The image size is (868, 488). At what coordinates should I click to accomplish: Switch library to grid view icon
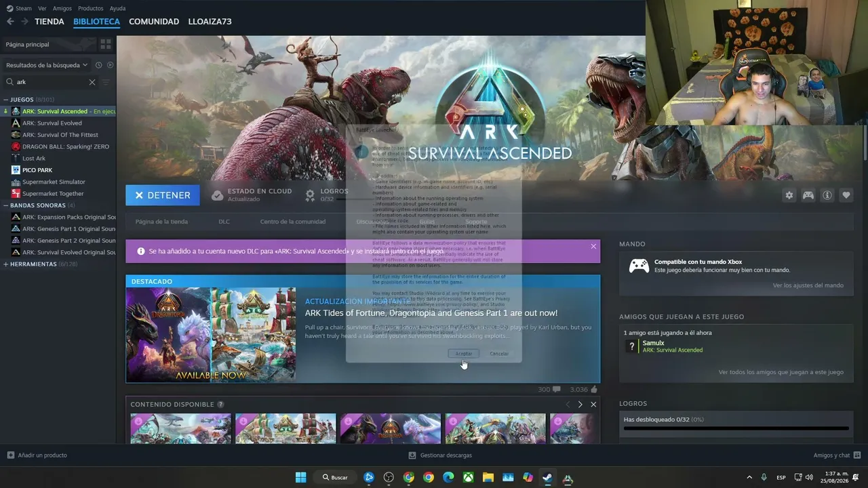(106, 44)
